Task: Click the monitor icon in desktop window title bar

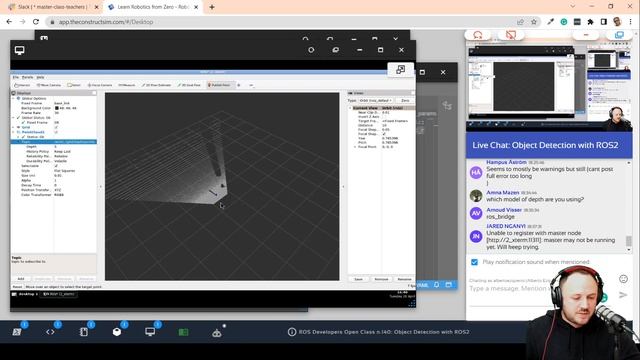Action: tap(20, 50)
